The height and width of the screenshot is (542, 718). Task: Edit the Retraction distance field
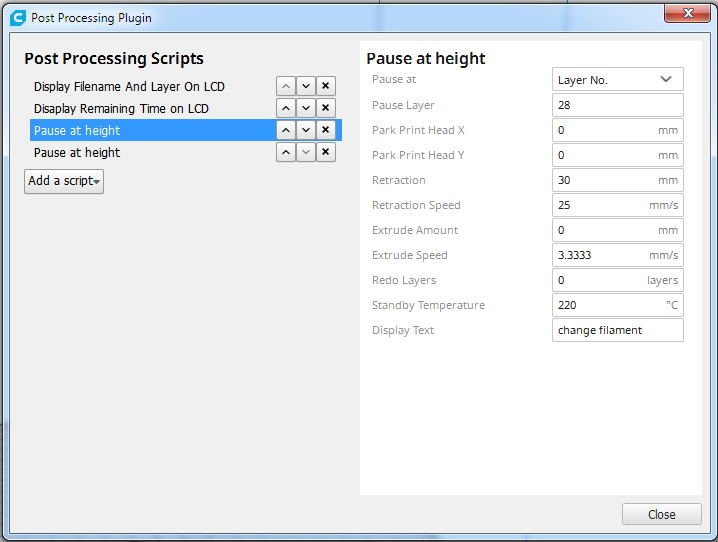pos(600,180)
